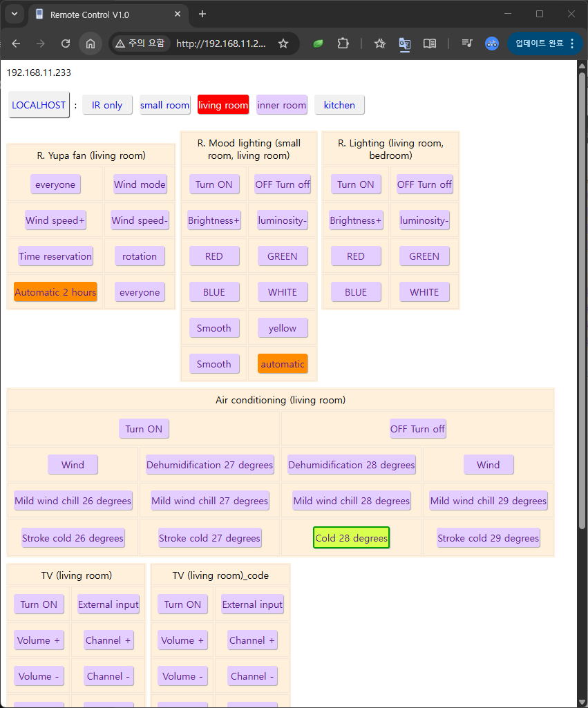Screen dimensions: 588x708
Task: Open a new tab with plus button
Action: 202,14
